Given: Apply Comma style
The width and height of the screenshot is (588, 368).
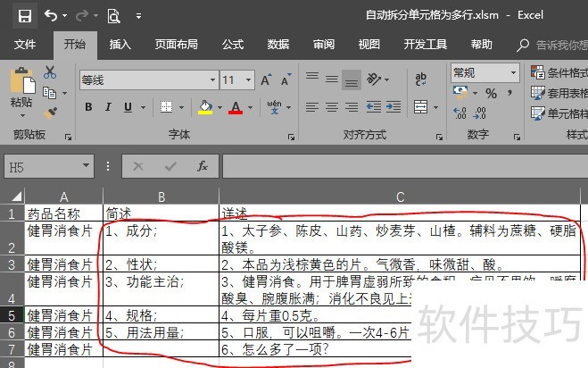Looking at the screenshot, I should [x=509, y=92].
